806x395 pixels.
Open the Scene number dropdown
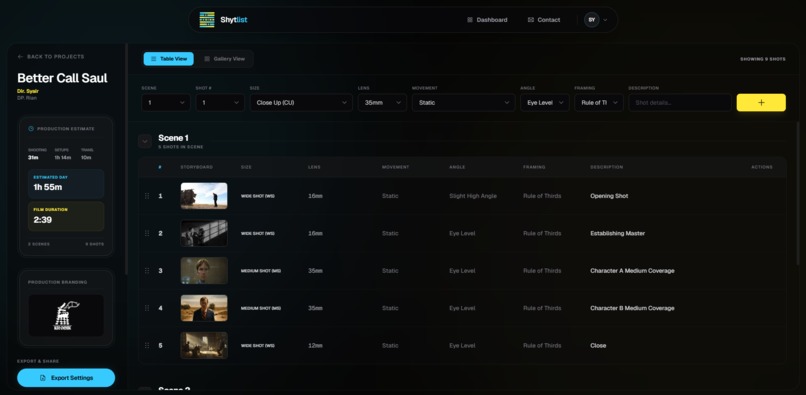tap(166, 102)
